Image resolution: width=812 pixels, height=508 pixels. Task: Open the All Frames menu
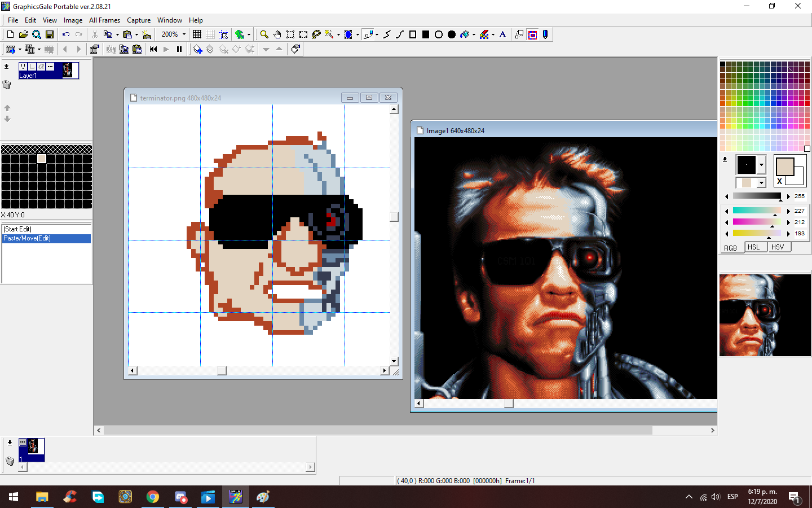[x=104, y=20]
